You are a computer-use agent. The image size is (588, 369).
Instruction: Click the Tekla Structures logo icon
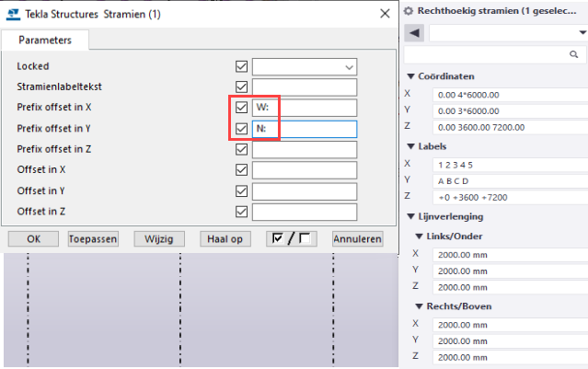13,14
